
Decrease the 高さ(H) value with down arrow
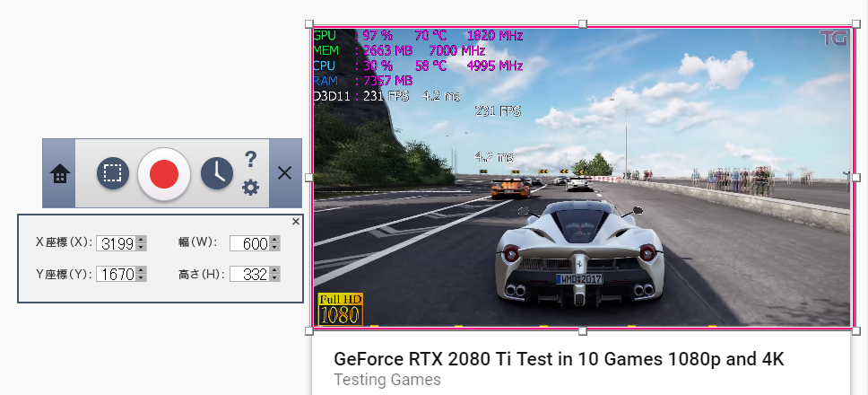point(275,277)
